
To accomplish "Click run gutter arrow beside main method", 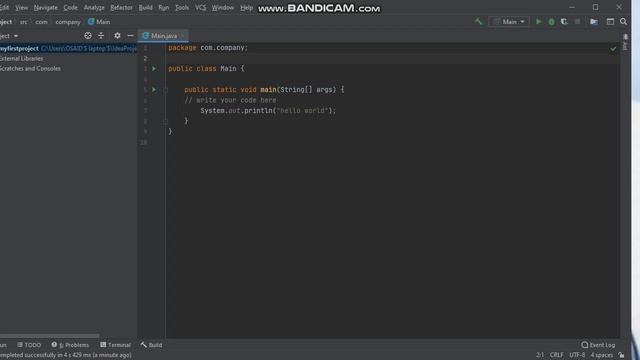I will [154, 89].
